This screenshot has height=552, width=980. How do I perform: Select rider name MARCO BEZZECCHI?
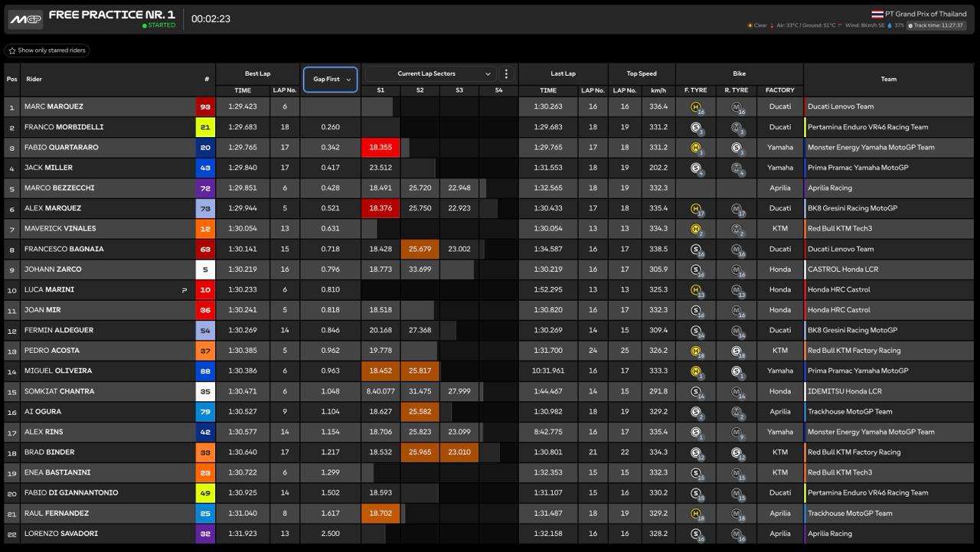[x=59, y=188]
